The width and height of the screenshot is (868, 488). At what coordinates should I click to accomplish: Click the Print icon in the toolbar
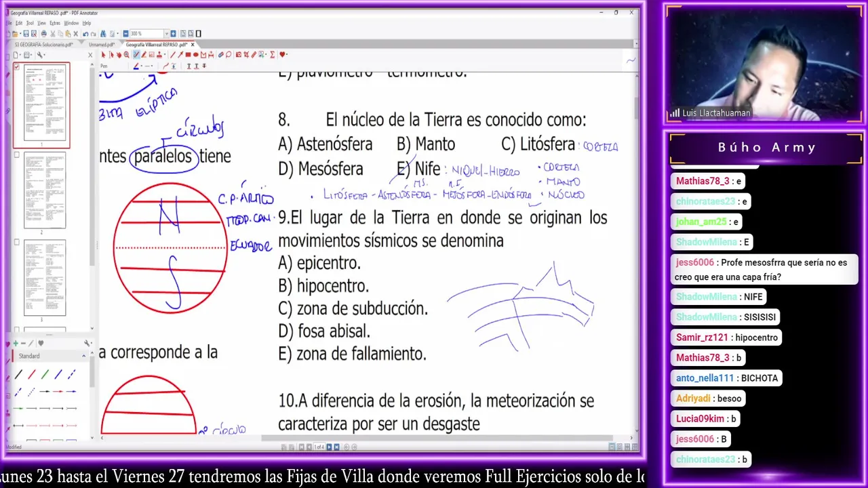click(44, 33)
